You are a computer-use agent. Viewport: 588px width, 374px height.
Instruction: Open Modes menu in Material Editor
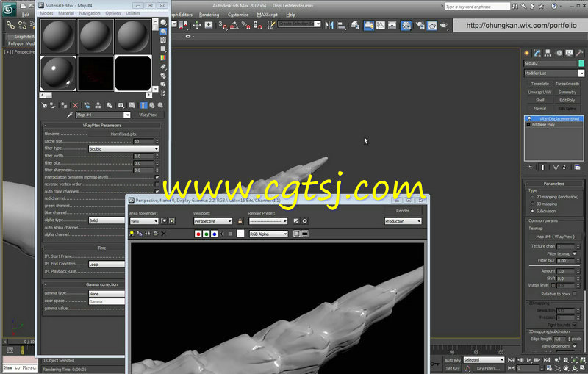click(x=46, y=13)
